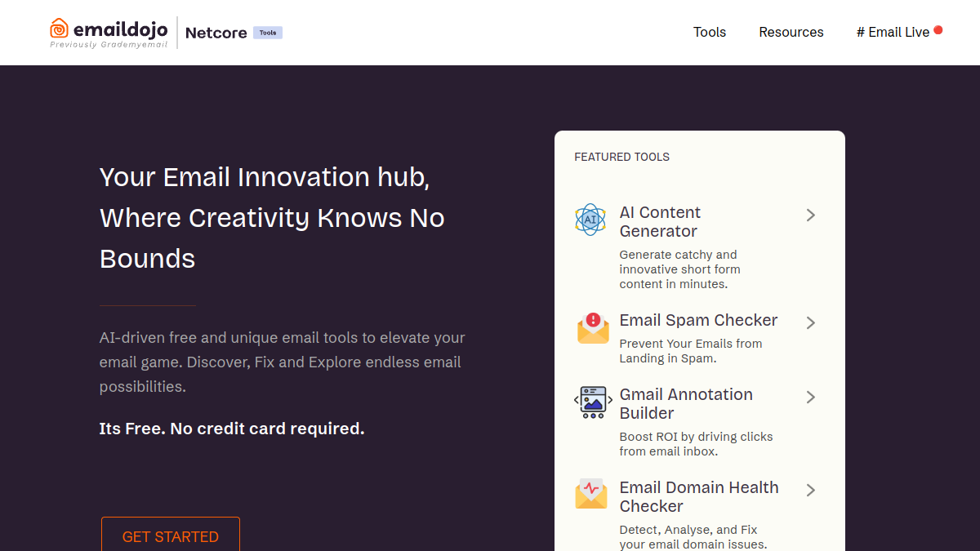Click the emaildojo spiral logo icon
Screen dimensions: 980x551
tap(60, 29)
